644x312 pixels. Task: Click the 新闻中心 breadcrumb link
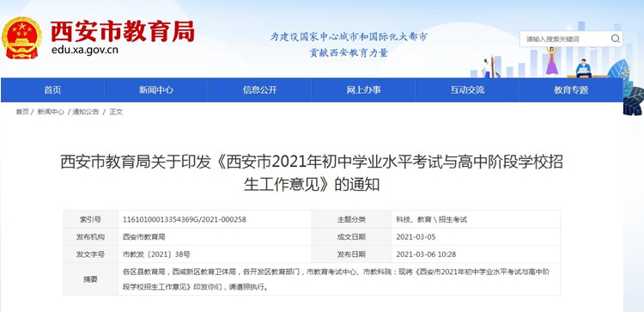click(x=51, y=112)
